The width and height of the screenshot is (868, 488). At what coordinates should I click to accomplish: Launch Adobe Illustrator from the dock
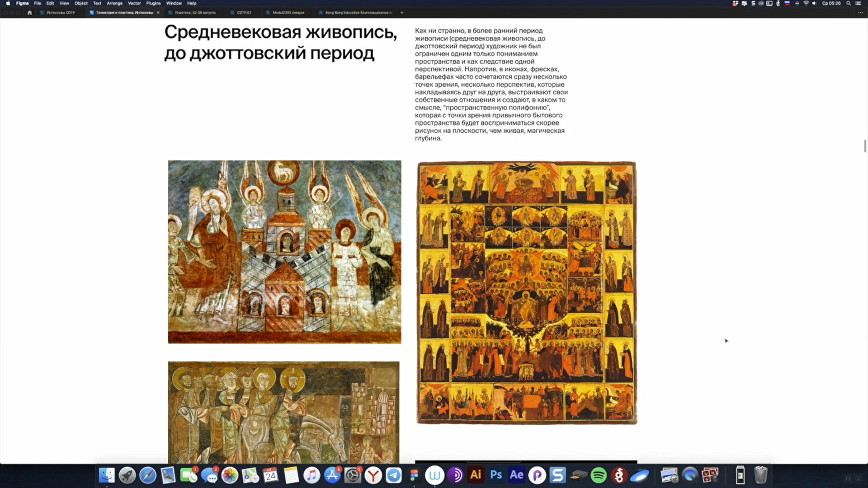click(476, 475)
